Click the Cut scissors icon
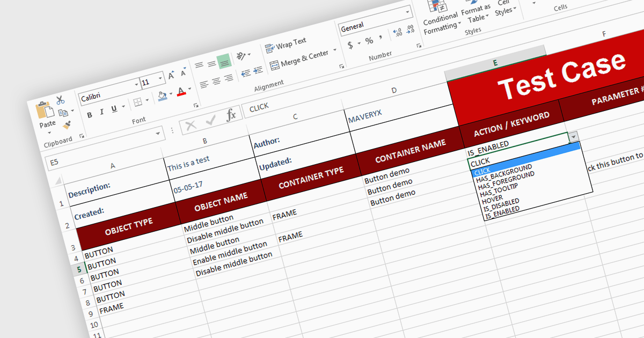Viewport: 644px width, 338px height. pyautogui.click(x=60, y=100)
